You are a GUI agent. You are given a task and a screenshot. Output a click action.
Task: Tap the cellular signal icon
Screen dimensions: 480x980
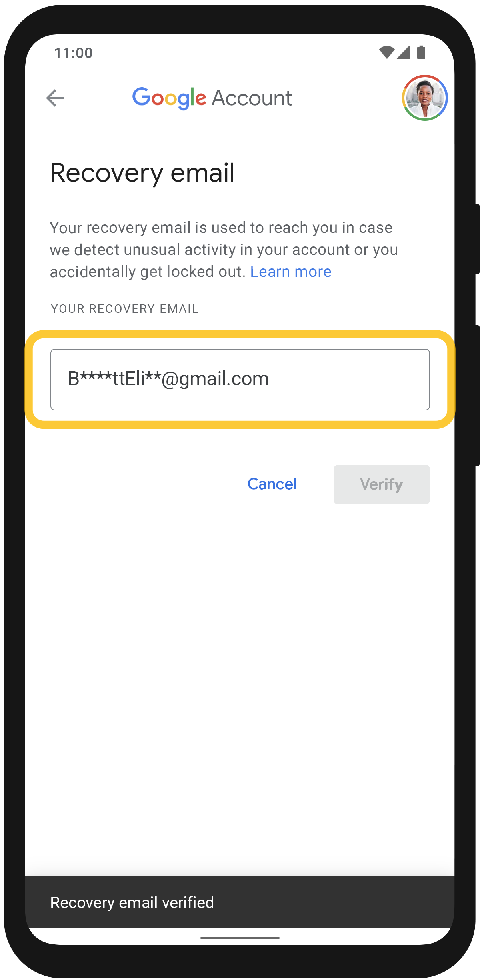coord(403,52)
